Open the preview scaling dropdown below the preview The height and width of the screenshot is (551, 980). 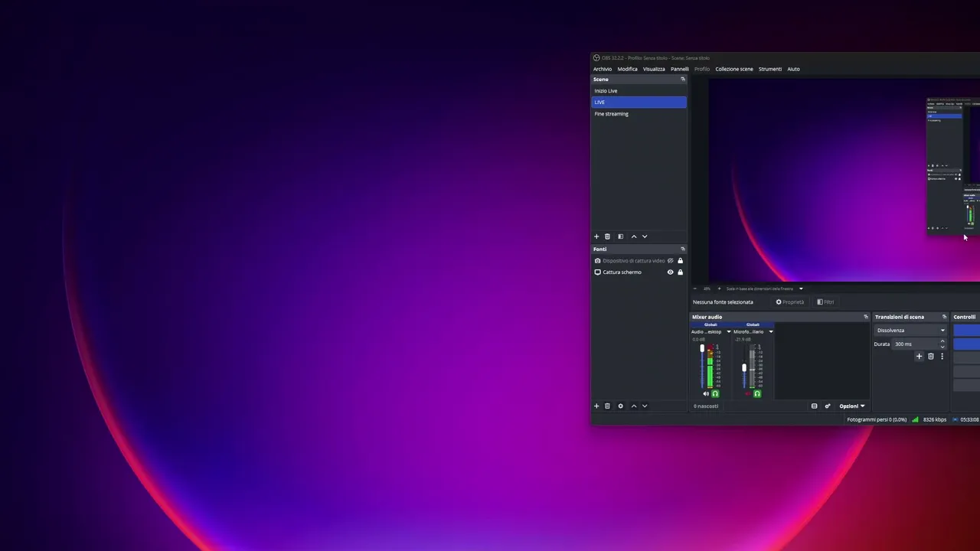tap(801, 289)
